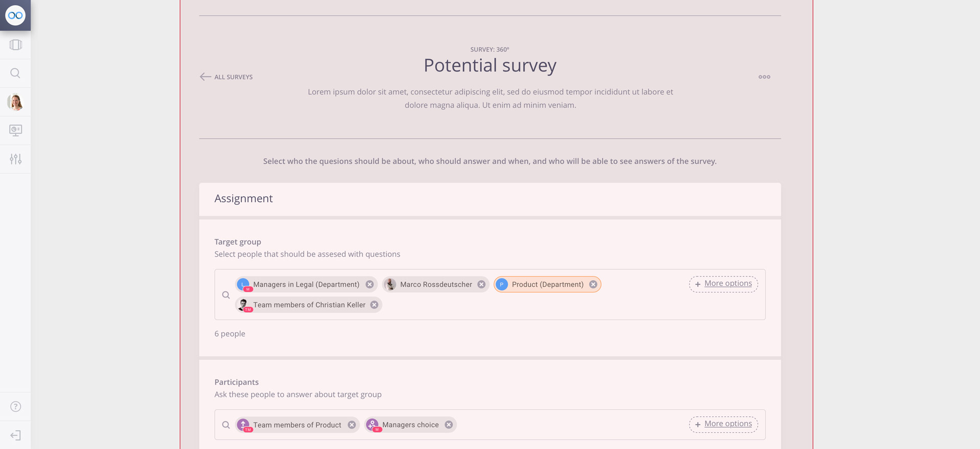Remove Team members of Christian Keller tag
980x449 pixels.
coord(374,305)
